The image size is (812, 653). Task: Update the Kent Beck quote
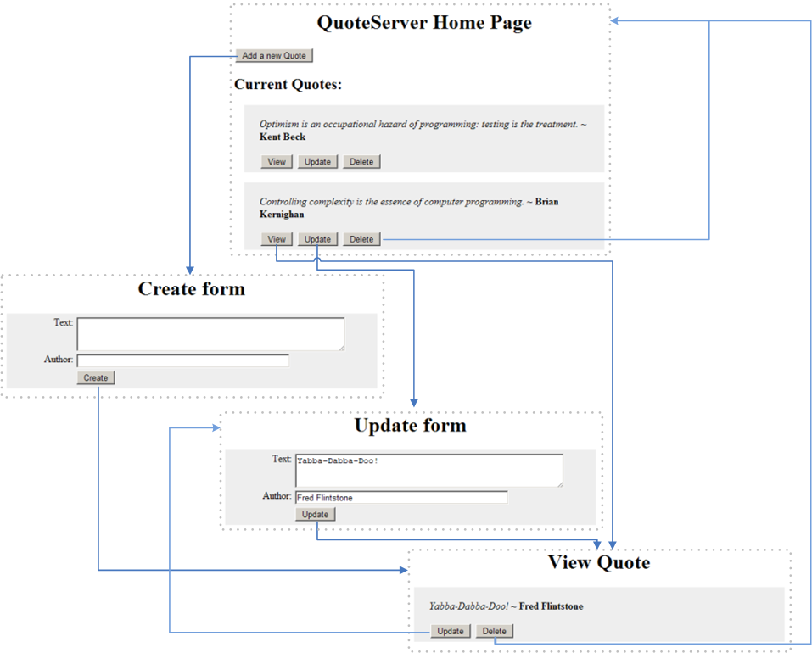pos(317,161)
